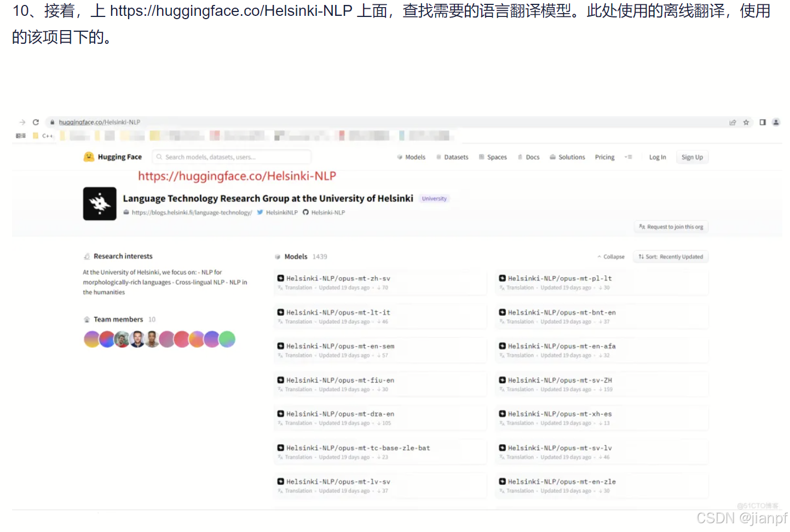The width and height of the screenshot is (790, 532).
Task: Open the Sort: Recently Updated dropdown
Action: point(671,257)
